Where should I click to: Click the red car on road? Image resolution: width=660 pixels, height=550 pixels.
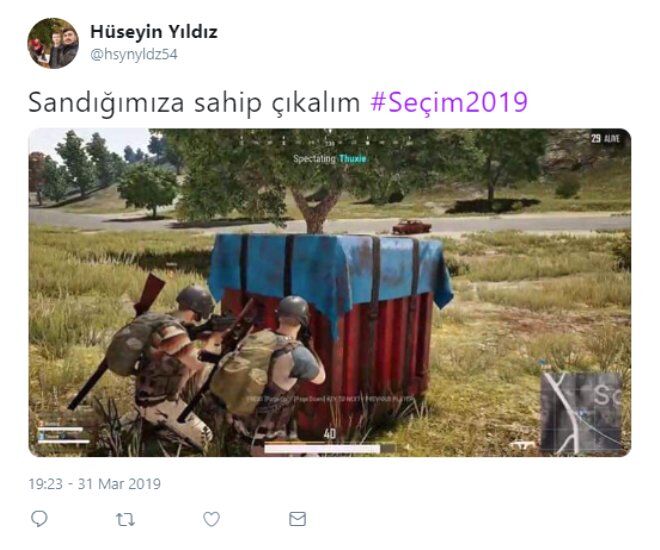tap(412, 226)
